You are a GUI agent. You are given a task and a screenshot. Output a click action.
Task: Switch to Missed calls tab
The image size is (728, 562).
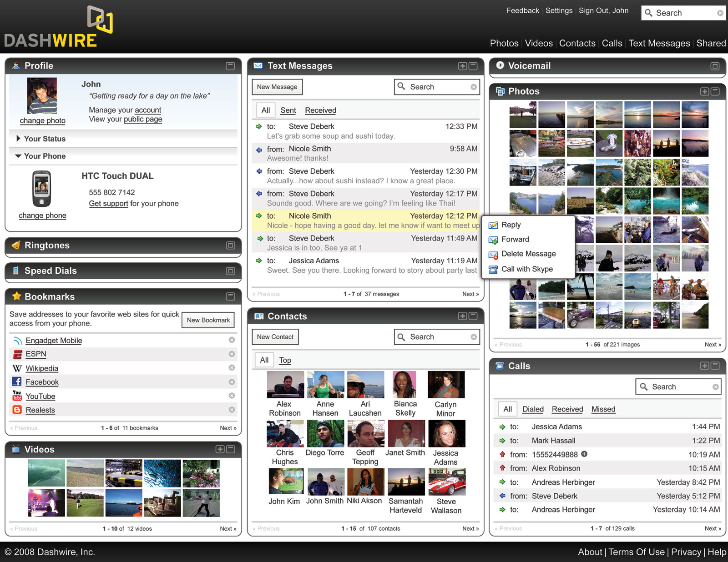pyautogui.click(x=603, y=409)
